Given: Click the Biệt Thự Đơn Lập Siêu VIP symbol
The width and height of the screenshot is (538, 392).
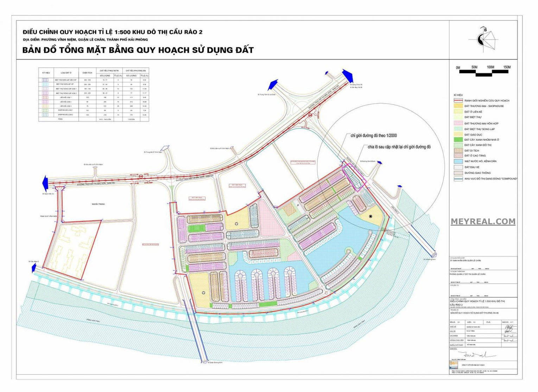Looking at the screenshot, I should pos(46,80).
